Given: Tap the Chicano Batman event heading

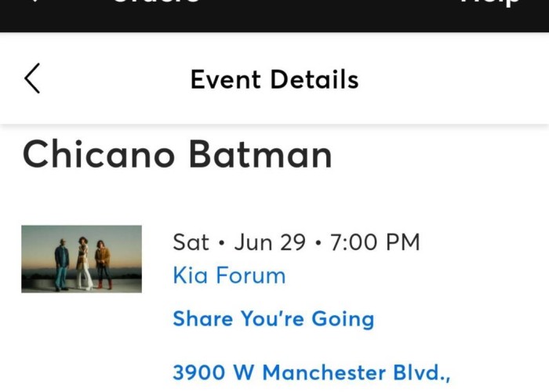Looking at the screenshot, I should [177, 154].
